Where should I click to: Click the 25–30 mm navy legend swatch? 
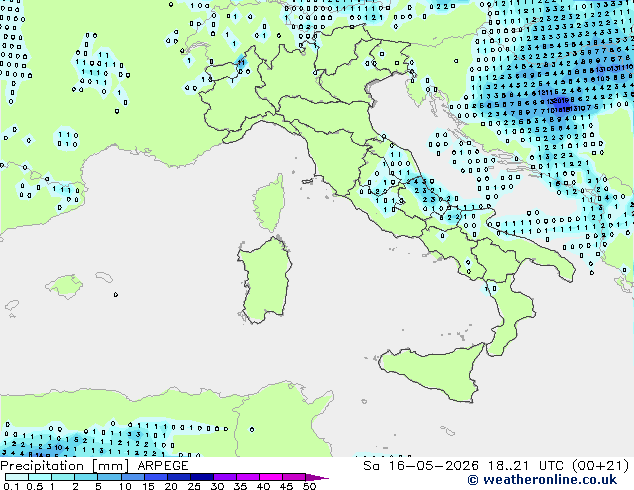(x=202, y=477)
